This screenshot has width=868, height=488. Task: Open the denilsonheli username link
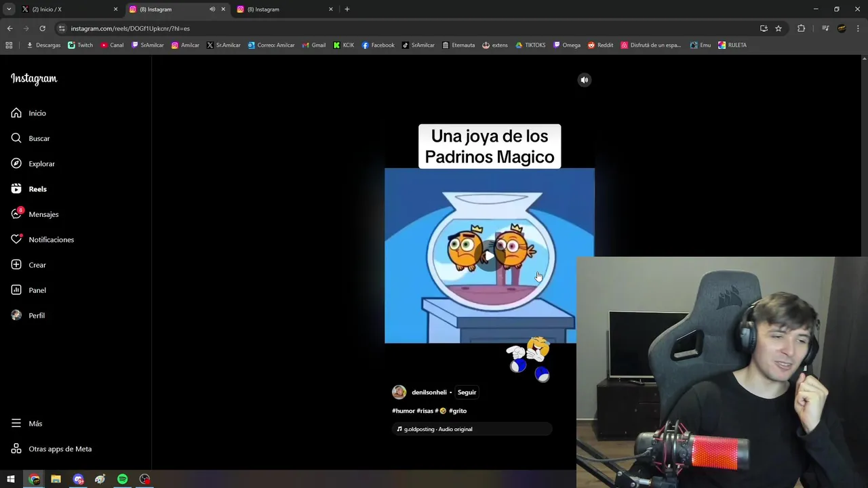(429, 392)
